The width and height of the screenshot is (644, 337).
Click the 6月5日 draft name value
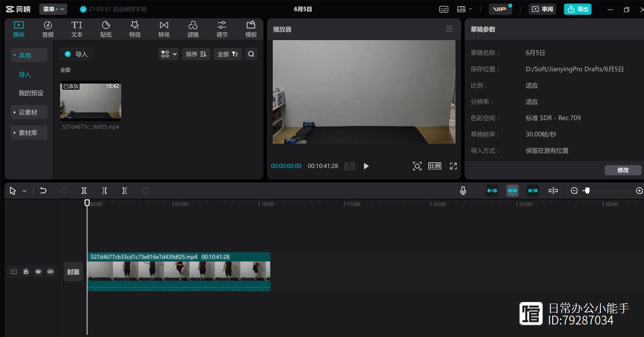click(535, 53)
